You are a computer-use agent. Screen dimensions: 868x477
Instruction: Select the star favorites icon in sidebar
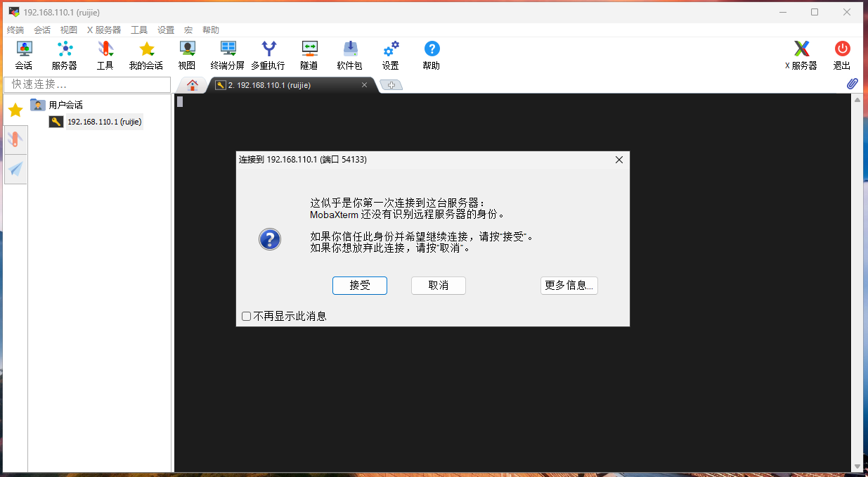14,110
